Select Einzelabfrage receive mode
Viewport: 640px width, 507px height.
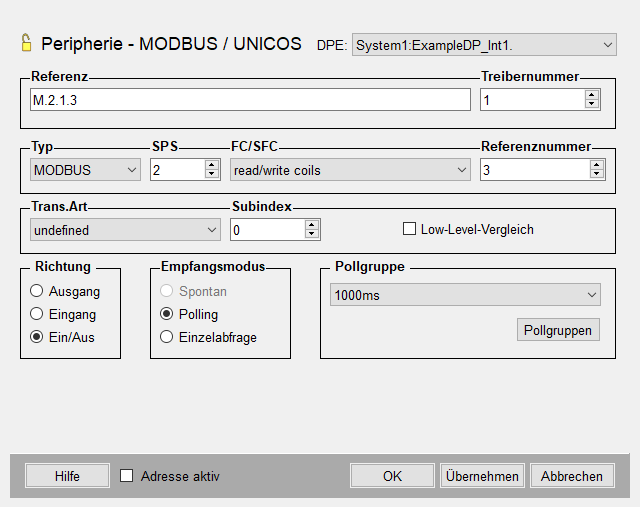click(167, 337)
